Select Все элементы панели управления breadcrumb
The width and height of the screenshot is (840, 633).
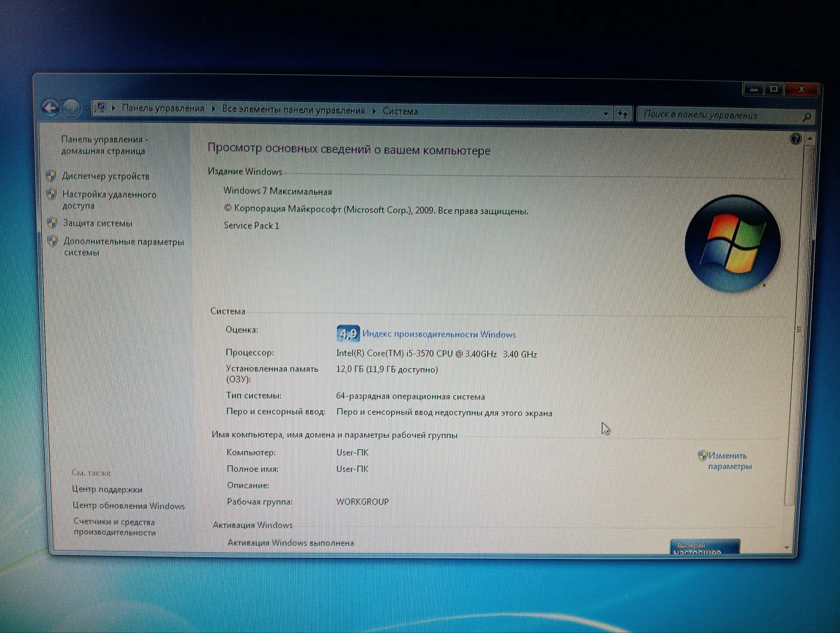click(x=293, y=110)
